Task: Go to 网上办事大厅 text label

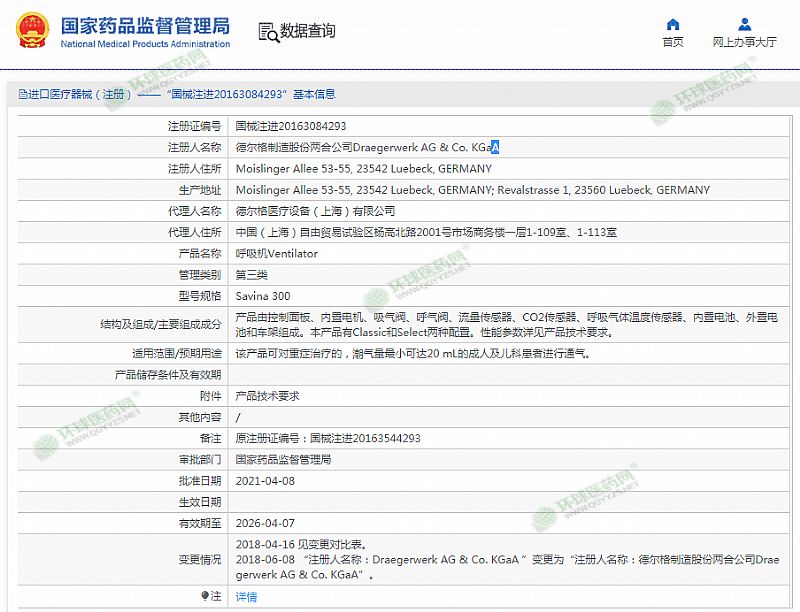Action: (x=744, y=42)
